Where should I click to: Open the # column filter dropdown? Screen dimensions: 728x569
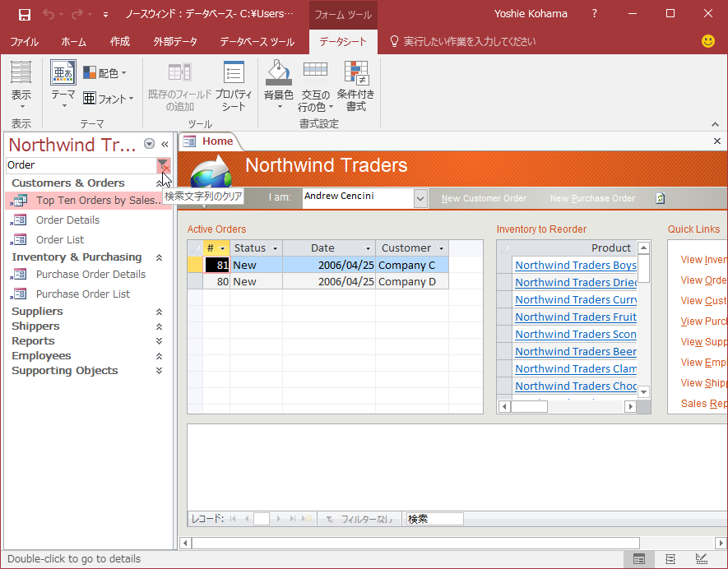[222, 248]
